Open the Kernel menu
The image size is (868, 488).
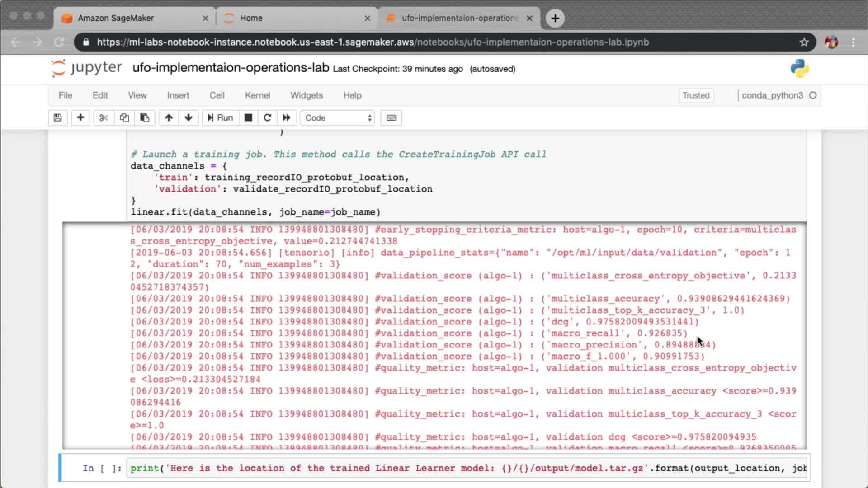[x=257, y=95]
